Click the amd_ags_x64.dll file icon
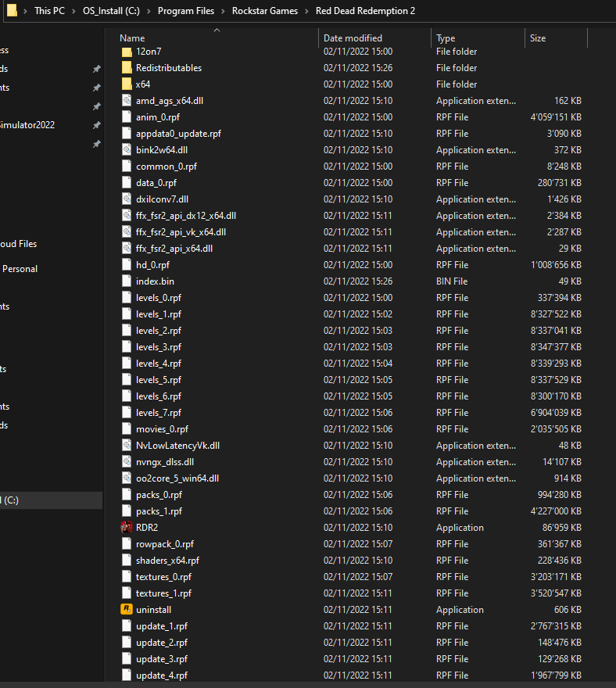Viewport: 616px width, 688px height. point(127,101)
